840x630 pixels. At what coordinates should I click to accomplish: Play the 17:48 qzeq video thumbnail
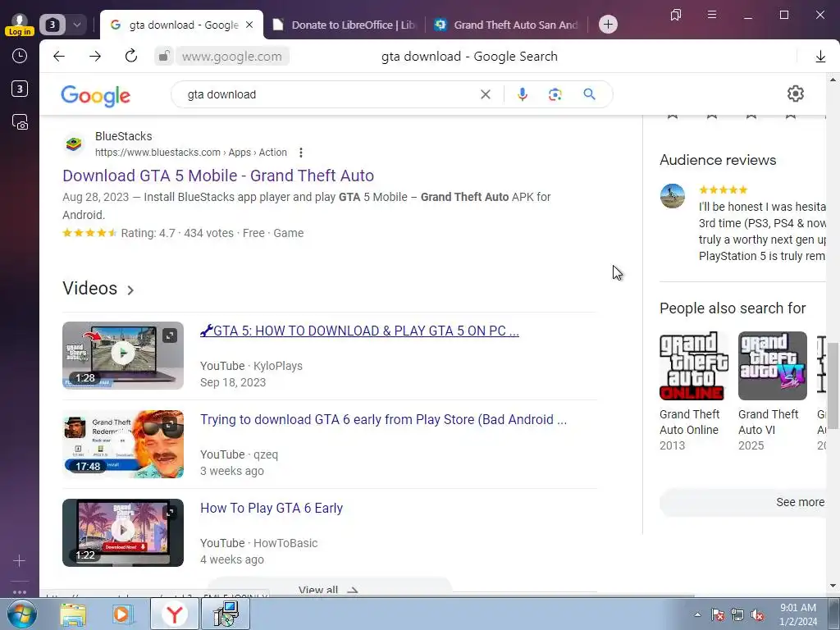click(x=123, y=444)
